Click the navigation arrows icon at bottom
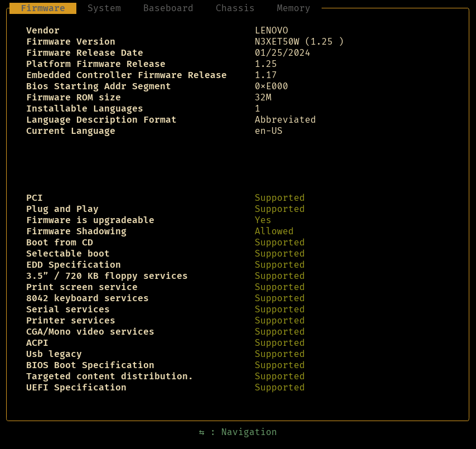This screenshot has height=449, width=476. [202, 432]
